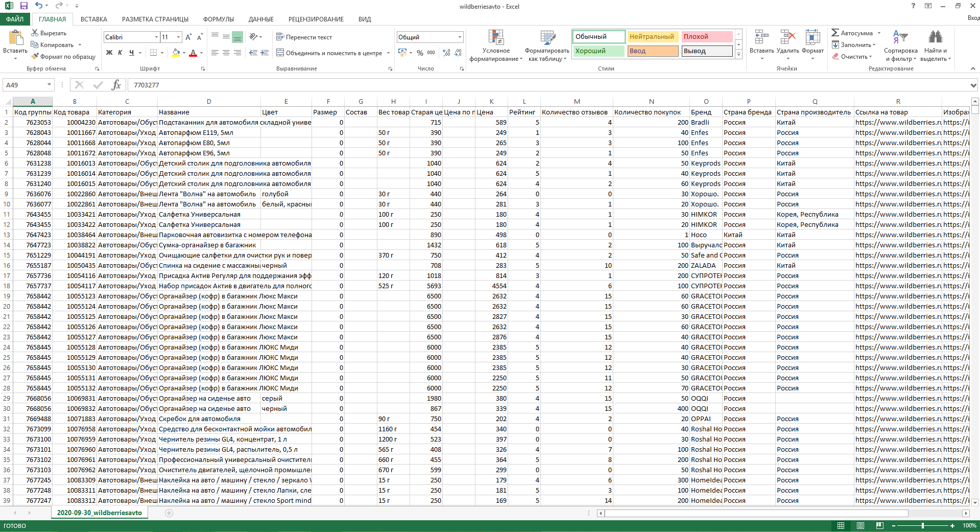Click the increase decimal icon
The width and height of the screenshot is (980, 532).
pos(447,53)
